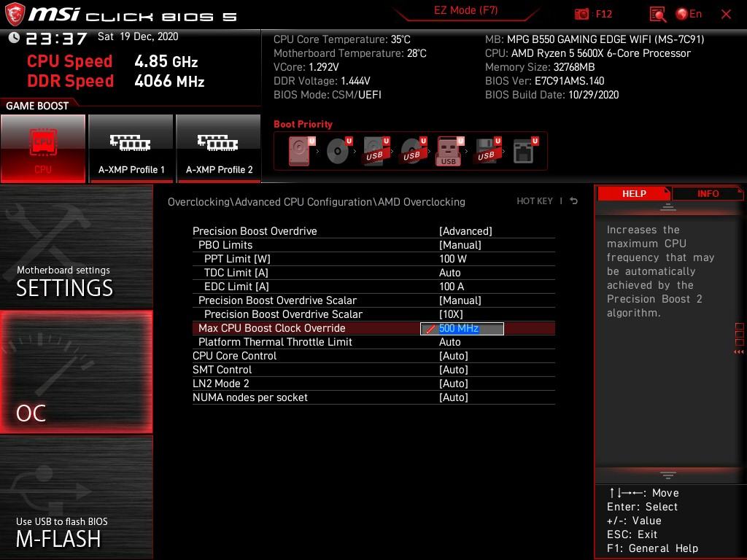This screenshot has height=560, width=747.
Task: Click the help panel top scroll handle
Action: click(x=667, y=206)
